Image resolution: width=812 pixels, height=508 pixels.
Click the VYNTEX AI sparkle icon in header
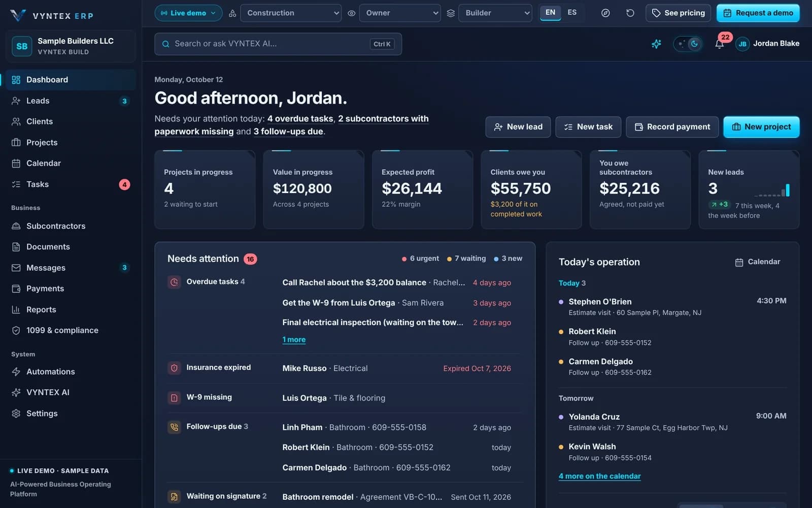point(656,44)
